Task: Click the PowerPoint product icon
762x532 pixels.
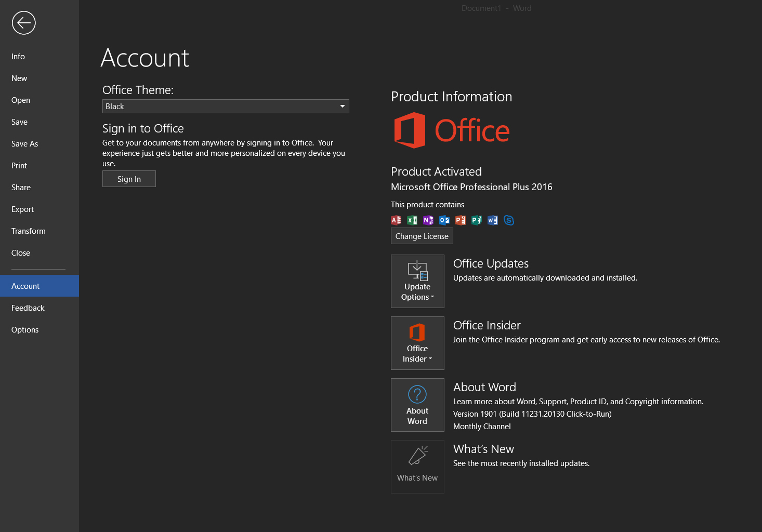Action: click(461, 220)
